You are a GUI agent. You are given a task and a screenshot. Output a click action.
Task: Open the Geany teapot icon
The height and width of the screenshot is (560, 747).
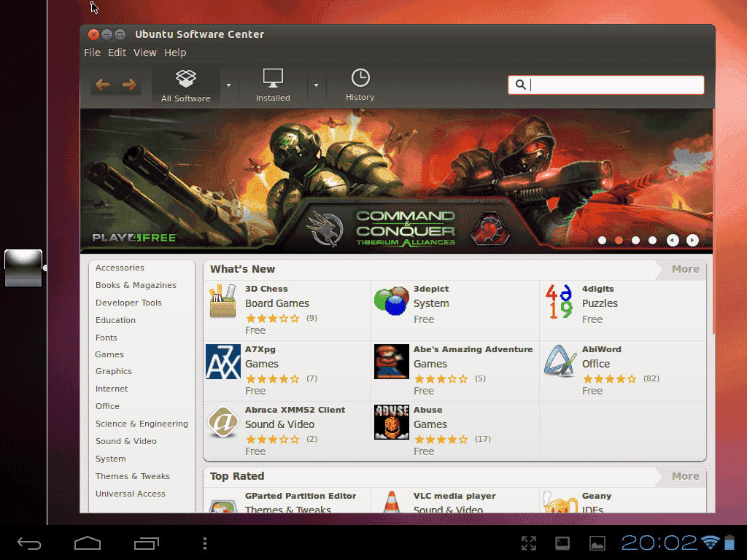560,502
